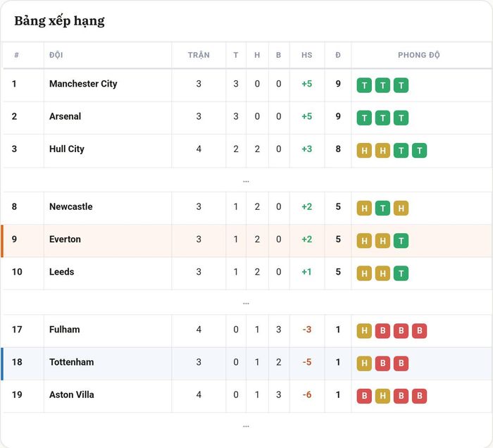Expand hidden rows between Hull City and Newcastle
The width and height of the screenshot is (493, 448).
tap(246, 181)
